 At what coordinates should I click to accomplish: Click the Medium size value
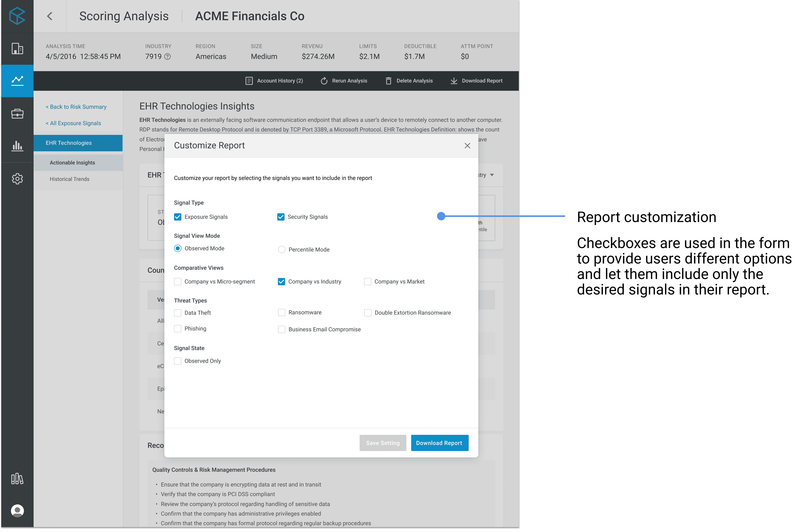[264, 57]
